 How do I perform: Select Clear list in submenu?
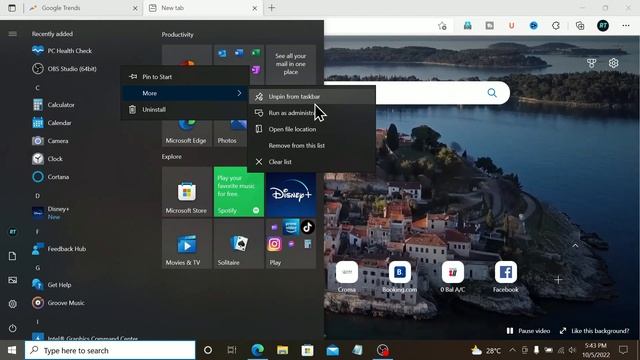[312, 162]
